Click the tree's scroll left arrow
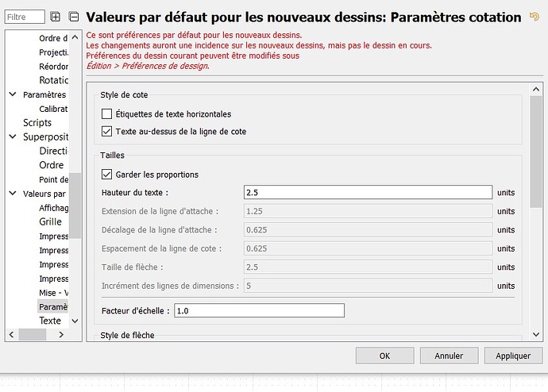This screenshot has height=392, width=548. coord(11,335)
